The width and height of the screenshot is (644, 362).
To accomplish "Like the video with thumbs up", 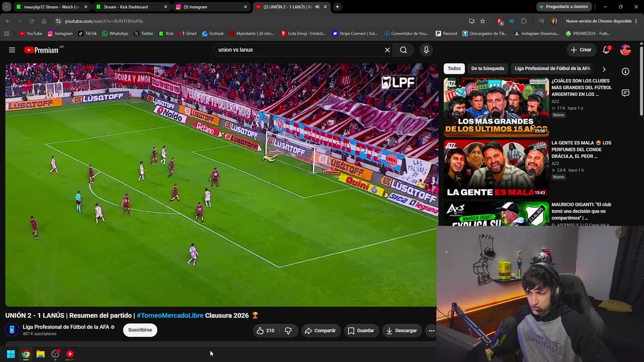I will (x=265, y=330).
